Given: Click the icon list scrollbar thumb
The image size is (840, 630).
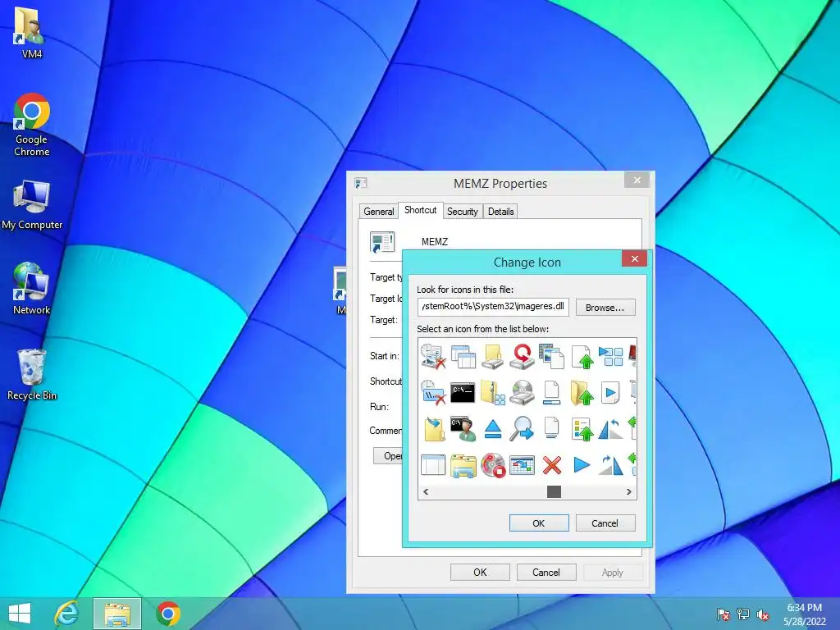Looking at the screenshot, I should (x=554, y=492).
